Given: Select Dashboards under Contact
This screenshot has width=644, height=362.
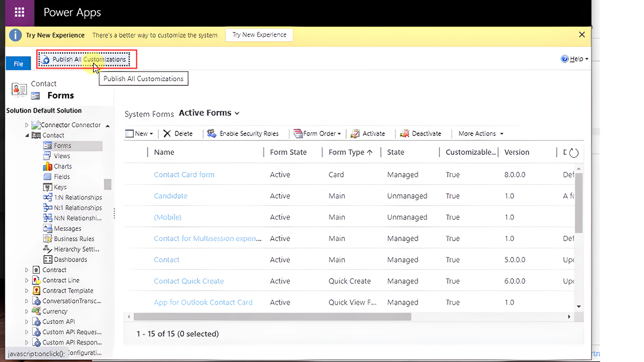Looking at the screenshot, I should [x=70, y=260].
